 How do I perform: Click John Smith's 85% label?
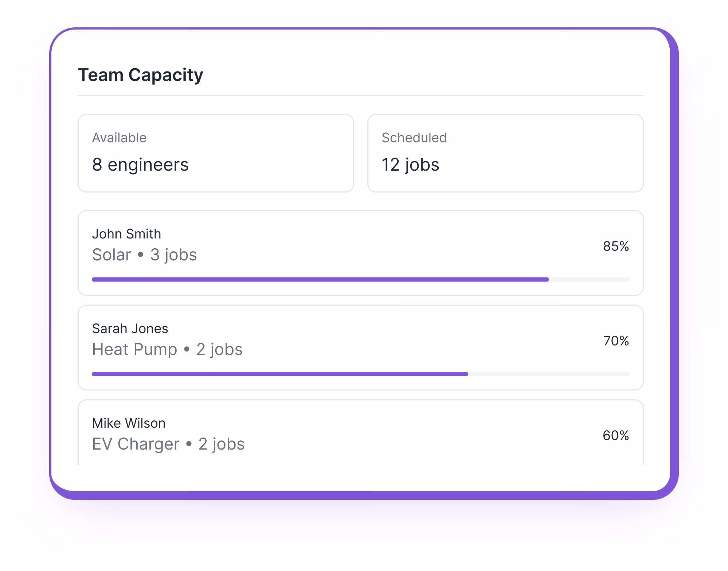616,246
